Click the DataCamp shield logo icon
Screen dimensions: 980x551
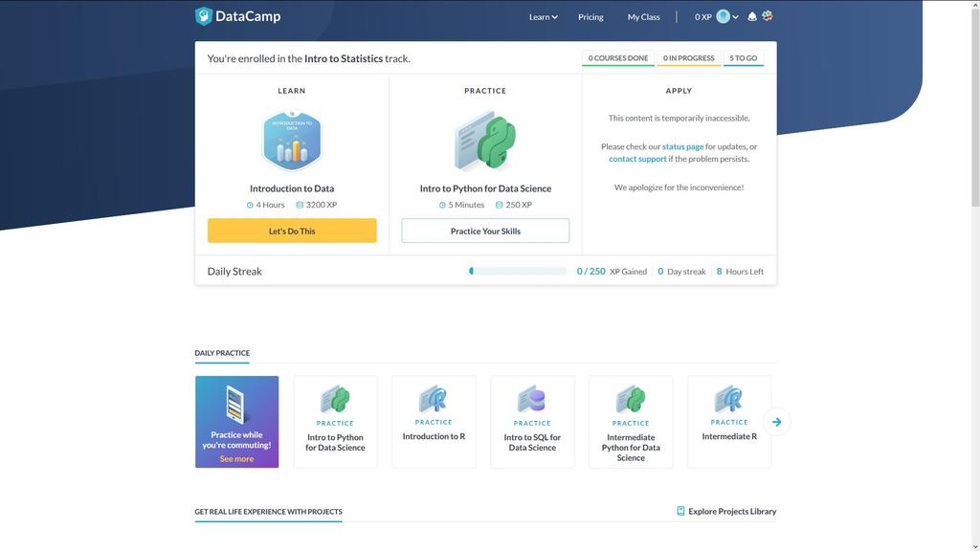click(x=203, y=16)
